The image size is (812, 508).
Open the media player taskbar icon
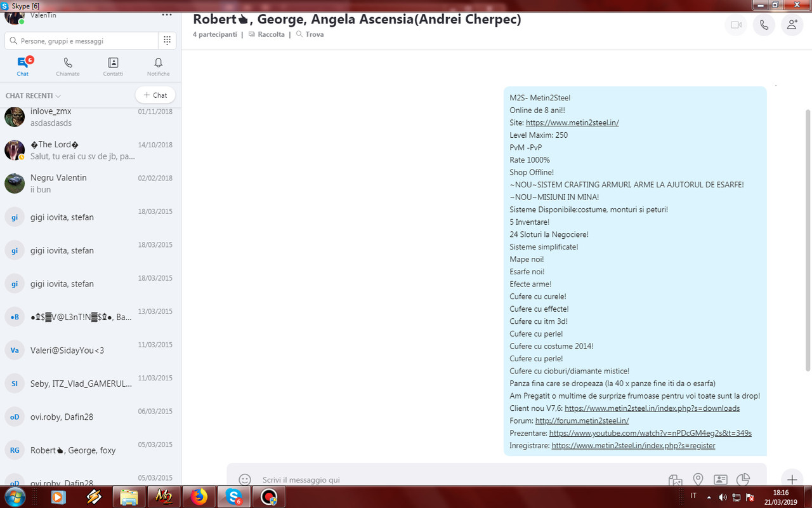click(59, 497)
